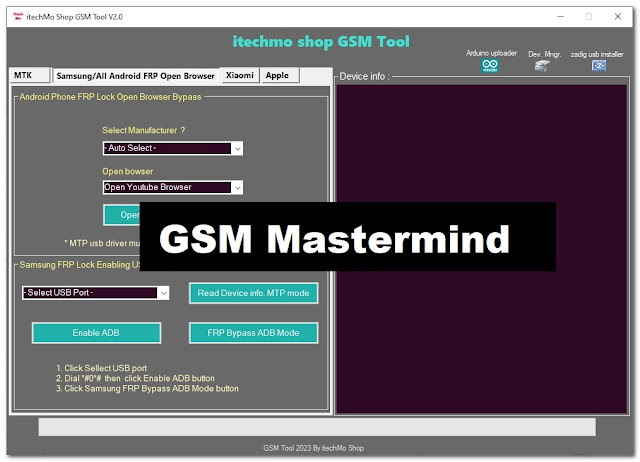Screen dimensions: 640x462
Task: Click the FRP Bypass ADB Mode button
Action: tap(253, 333)
